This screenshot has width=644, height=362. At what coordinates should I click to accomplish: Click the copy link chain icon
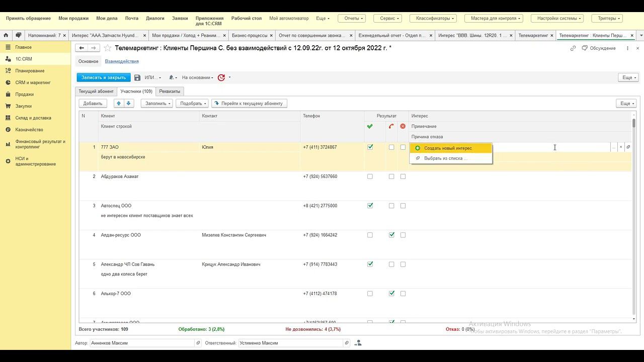click(x=573, y=48)
